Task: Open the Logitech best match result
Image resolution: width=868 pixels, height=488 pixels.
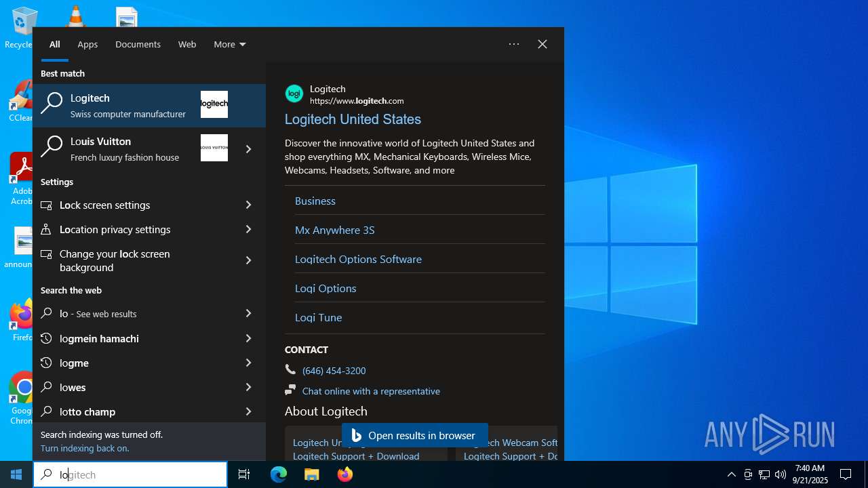Action: pos(149,106)
